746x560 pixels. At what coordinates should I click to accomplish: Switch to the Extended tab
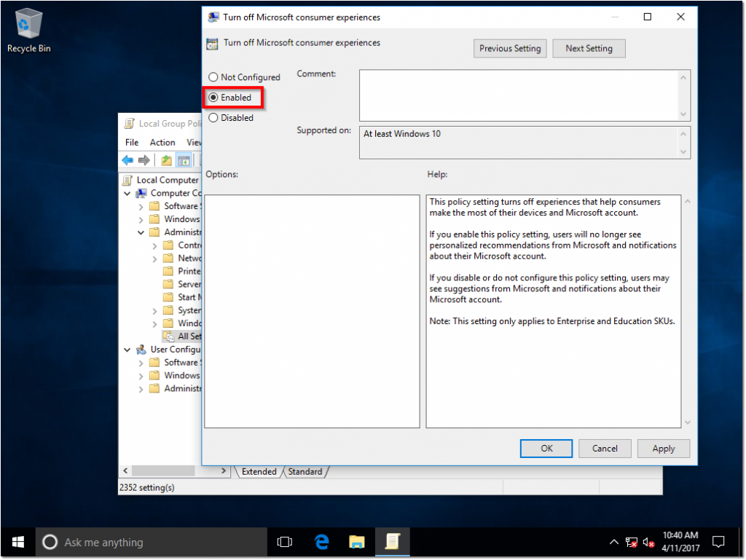(259, 472)
